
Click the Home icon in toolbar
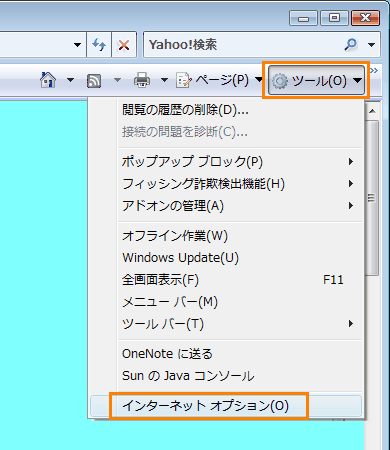pos(48,80)
